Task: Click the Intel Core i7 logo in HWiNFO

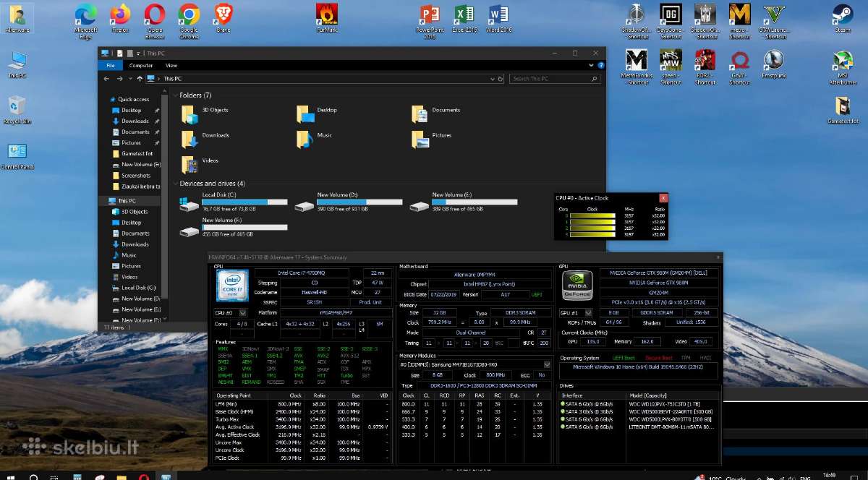Action: [x=233, y=285]
